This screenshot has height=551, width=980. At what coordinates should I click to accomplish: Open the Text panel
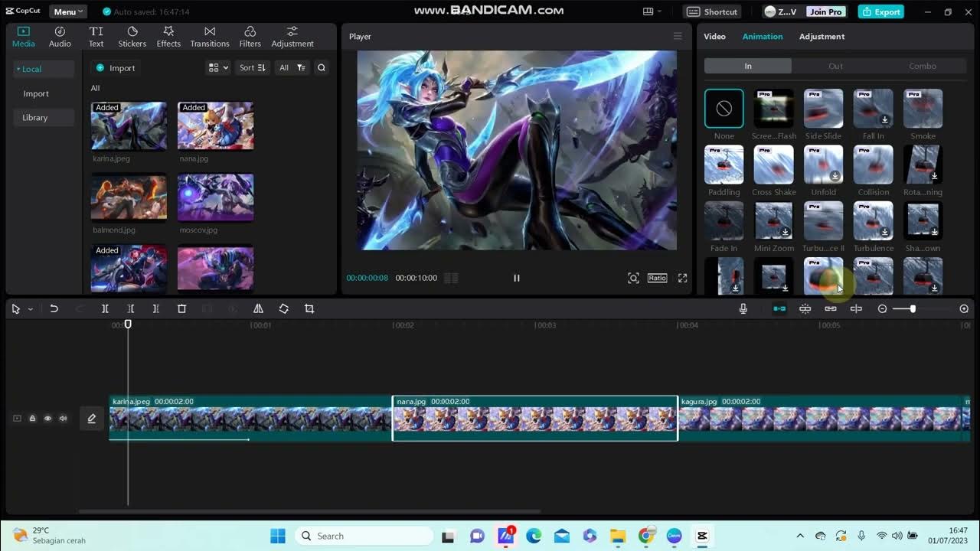[x=96, y=37]
